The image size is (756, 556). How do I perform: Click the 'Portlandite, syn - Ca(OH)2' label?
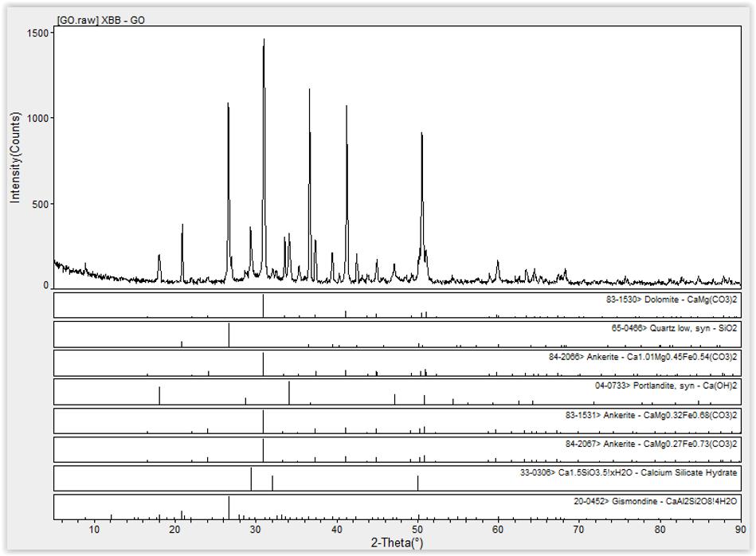click(684, 386)
